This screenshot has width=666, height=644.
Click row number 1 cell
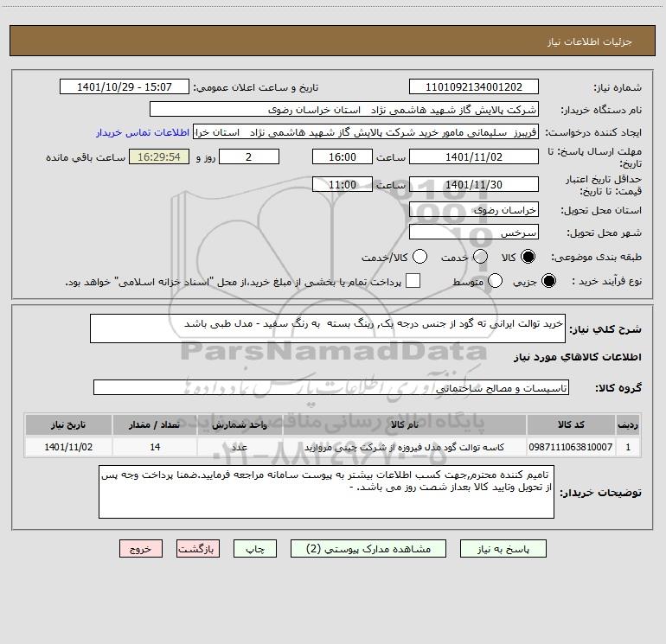[628, 447]
